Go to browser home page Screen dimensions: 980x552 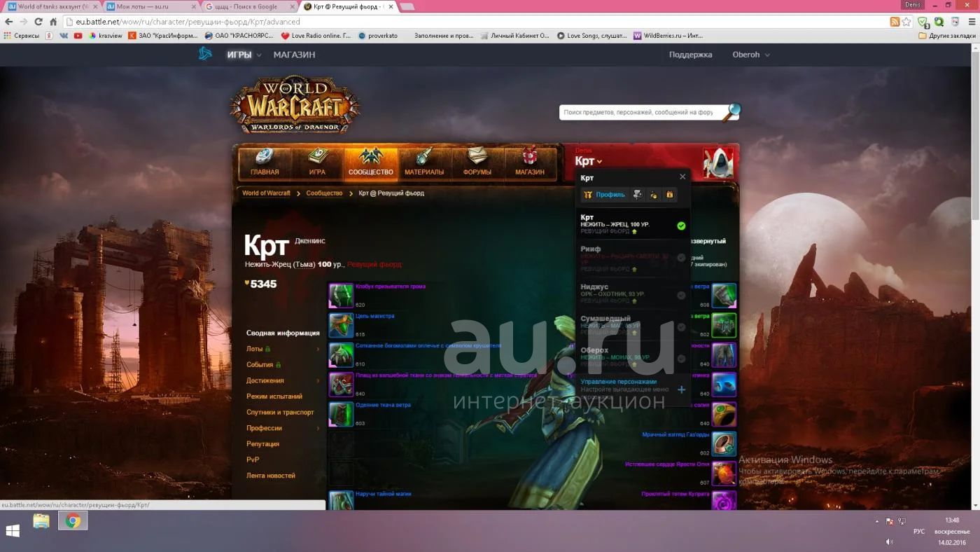pos(53,22)
